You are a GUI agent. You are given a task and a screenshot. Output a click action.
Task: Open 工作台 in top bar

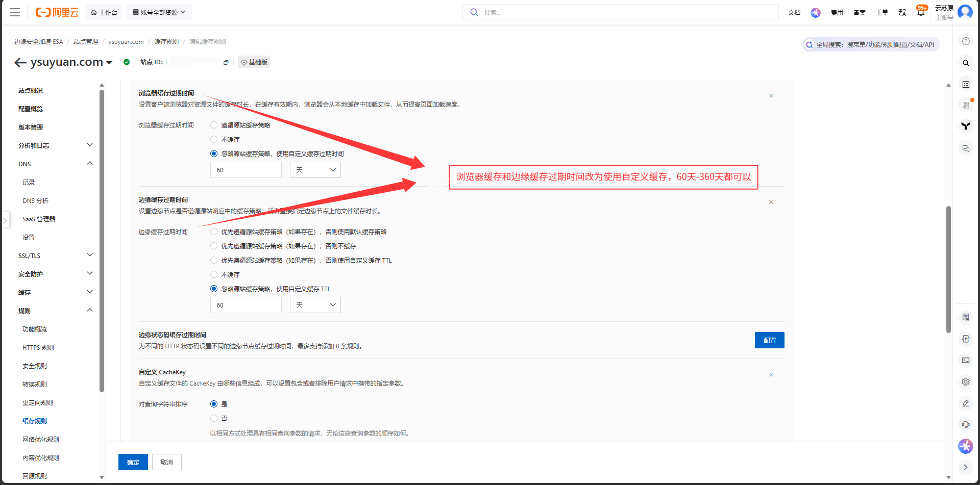[x=104, y=12]
